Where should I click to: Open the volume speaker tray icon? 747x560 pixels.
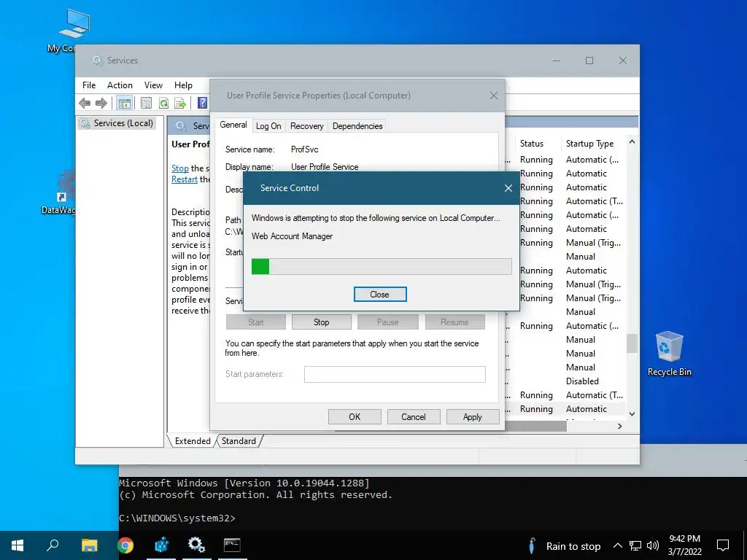(x=653, y=545)
